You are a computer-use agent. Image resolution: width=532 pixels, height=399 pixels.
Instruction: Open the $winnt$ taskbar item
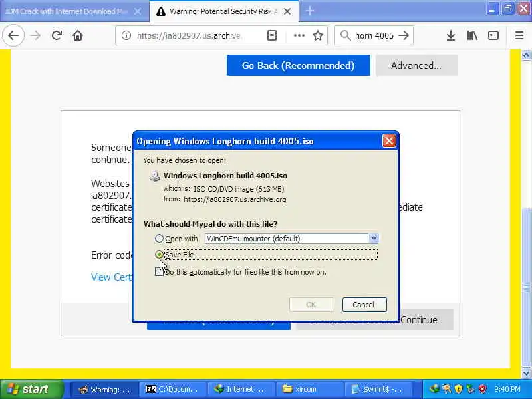378,389
